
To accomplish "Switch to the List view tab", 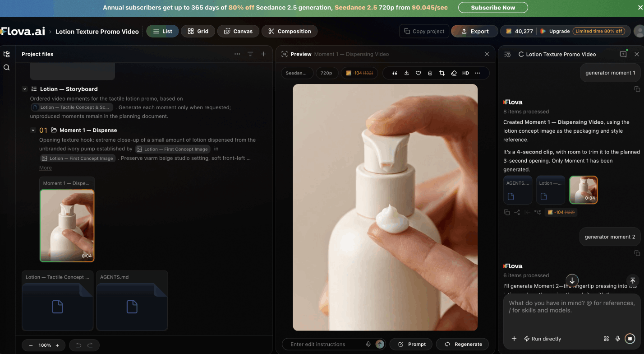I will 162,31.
